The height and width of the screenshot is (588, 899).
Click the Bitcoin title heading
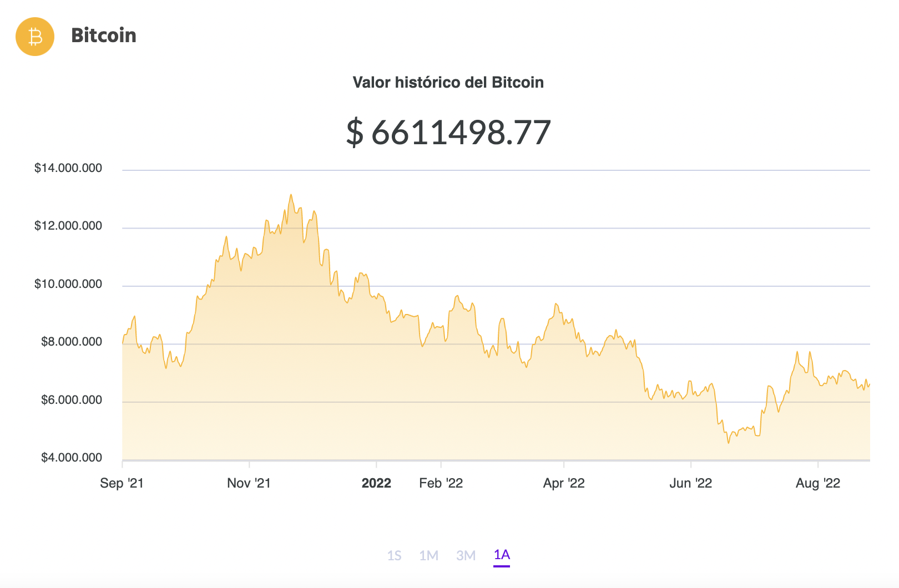pos(104,36)
